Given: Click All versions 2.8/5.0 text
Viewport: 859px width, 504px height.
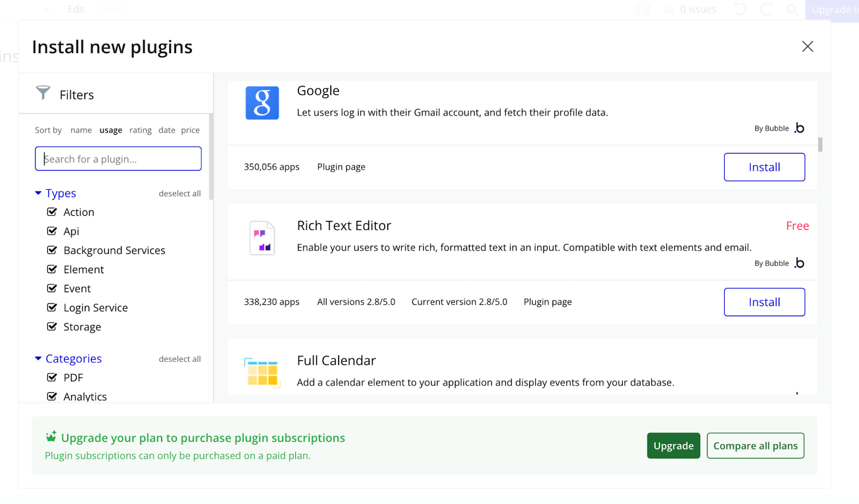Looking at the screenshot, I should click(356, 302).
